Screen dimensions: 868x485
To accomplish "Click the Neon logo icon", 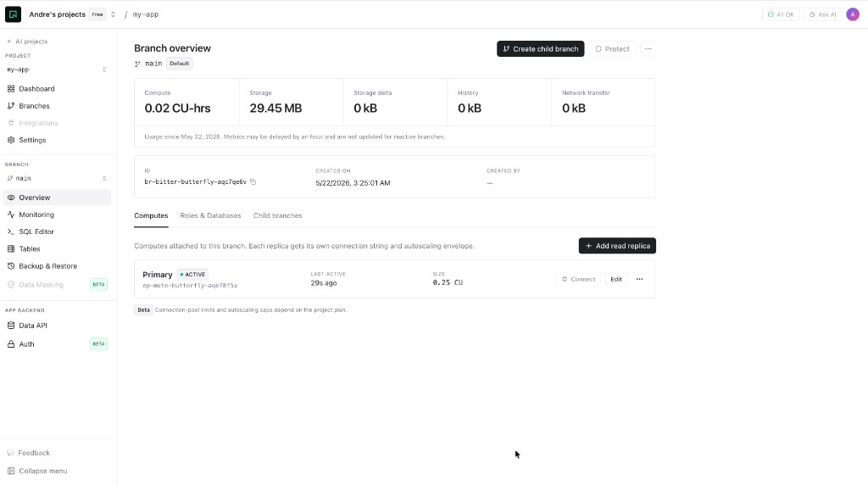I will 13,14.
